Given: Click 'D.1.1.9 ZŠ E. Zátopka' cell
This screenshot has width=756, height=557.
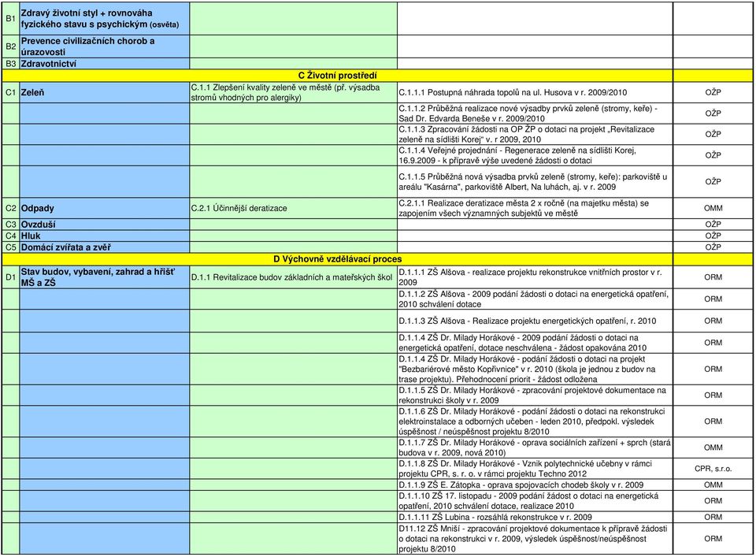Looking at the screenshot, I should [x=535, y=485].
